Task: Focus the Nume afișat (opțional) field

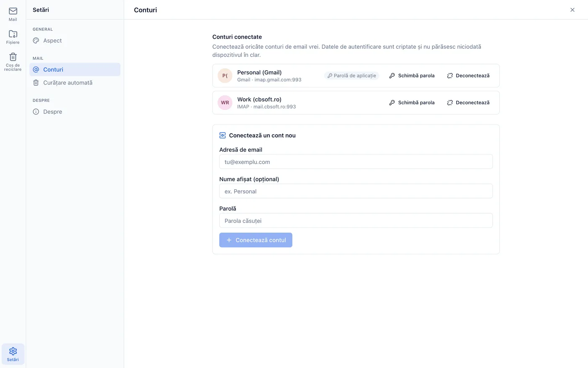Action: [x=356, y=191]
